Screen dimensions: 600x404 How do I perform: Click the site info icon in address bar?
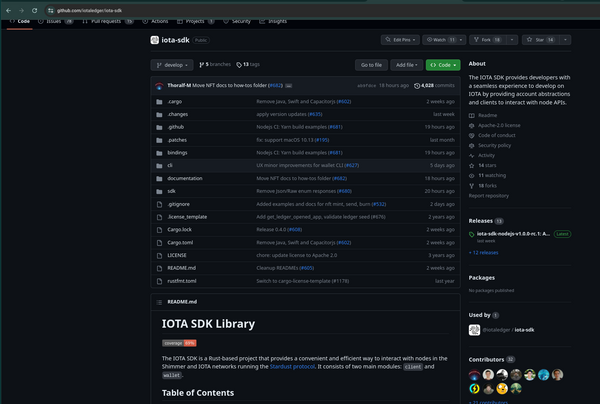click(x=51, y=10)
